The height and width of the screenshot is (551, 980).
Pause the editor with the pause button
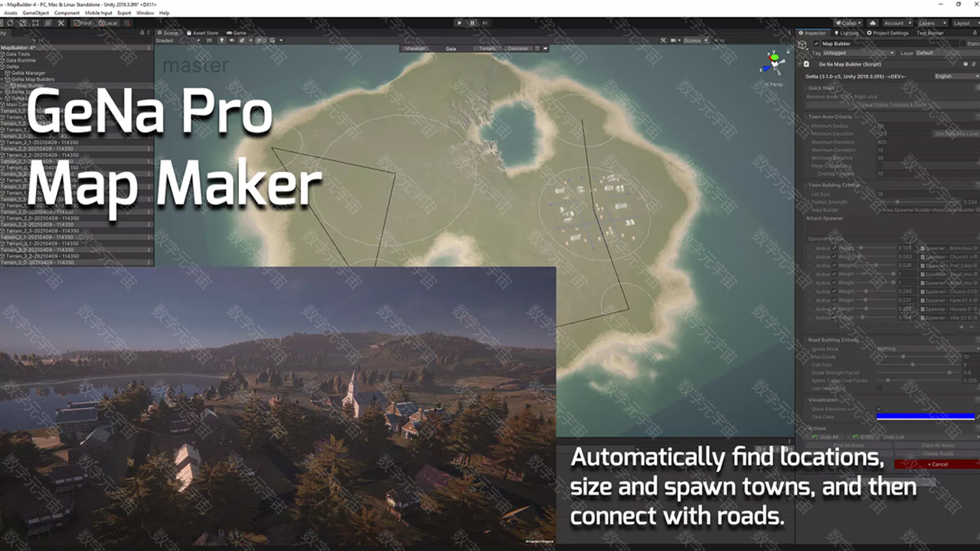(472, 23)
